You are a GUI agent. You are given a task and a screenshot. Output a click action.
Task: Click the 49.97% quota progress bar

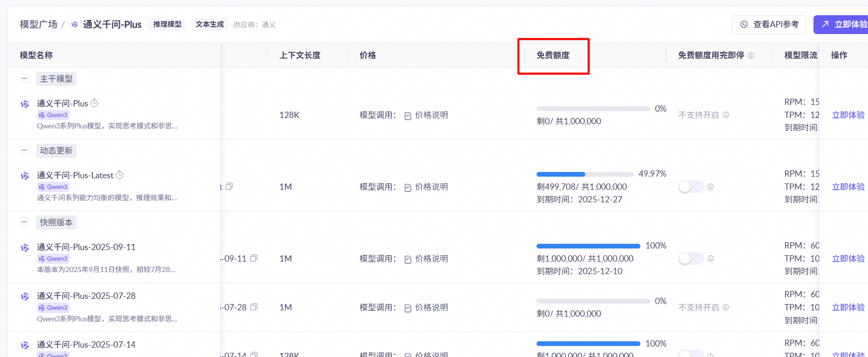585,174
